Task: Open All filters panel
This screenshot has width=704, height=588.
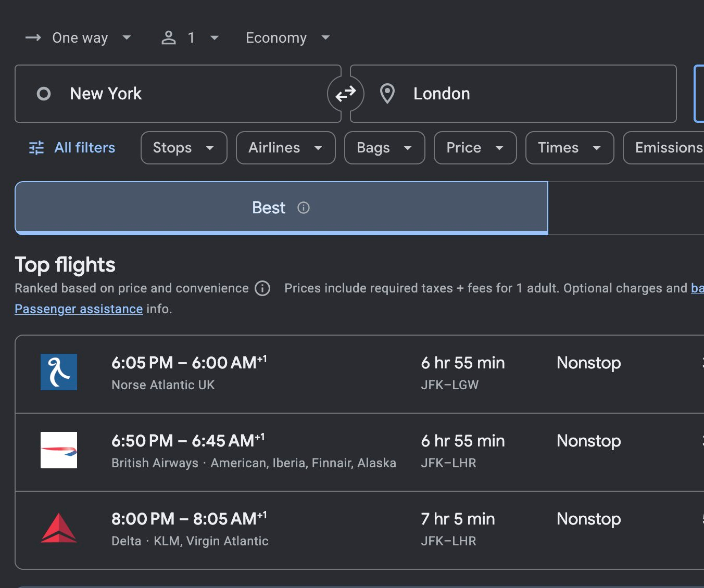Action: coord(72,148)
